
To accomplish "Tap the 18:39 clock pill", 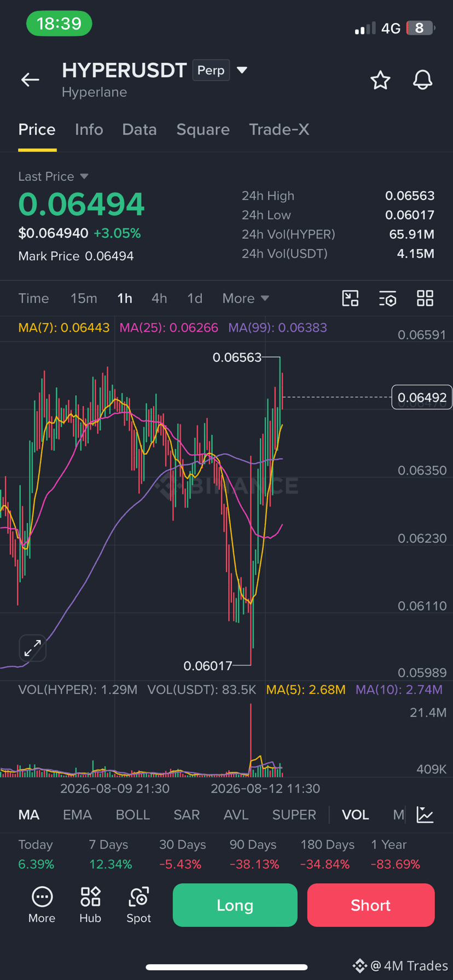I will point(59,24).
